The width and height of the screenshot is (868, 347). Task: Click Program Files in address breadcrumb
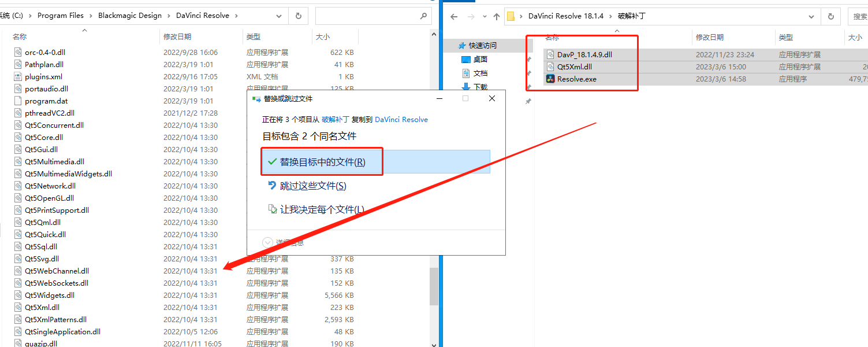tap(61, 16)
